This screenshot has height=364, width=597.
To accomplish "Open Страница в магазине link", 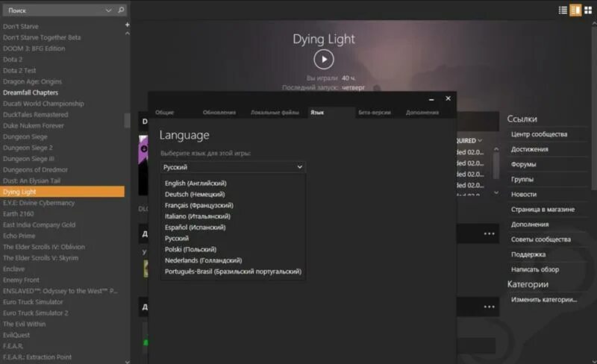I will coord(543,210).
